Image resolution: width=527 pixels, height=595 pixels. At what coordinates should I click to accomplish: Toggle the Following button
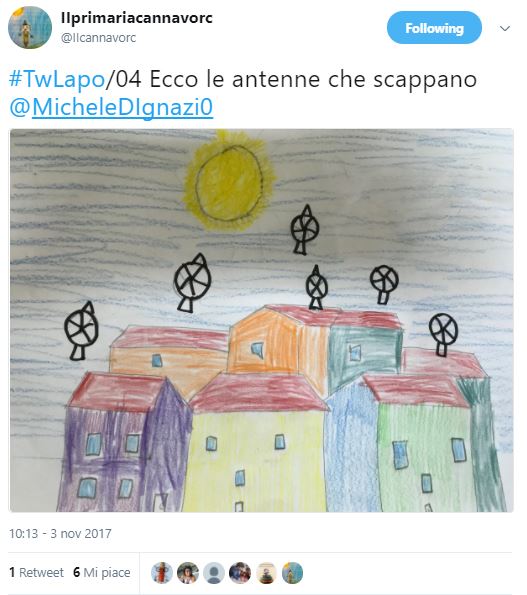(x=434, y=28)
